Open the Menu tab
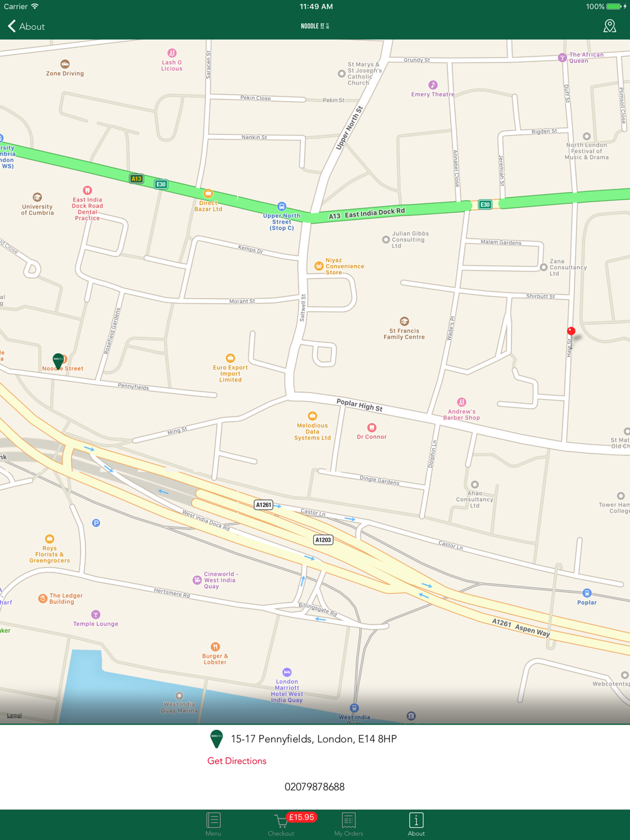Image resolution: width=630 pixels, height=840 pixels. [x=214, y=824]
